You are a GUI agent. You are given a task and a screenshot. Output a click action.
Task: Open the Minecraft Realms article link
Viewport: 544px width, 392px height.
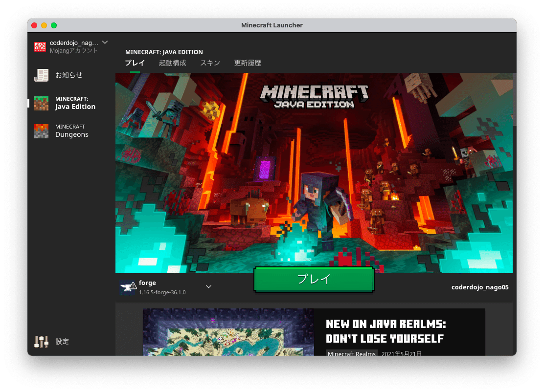click(352, 353)
